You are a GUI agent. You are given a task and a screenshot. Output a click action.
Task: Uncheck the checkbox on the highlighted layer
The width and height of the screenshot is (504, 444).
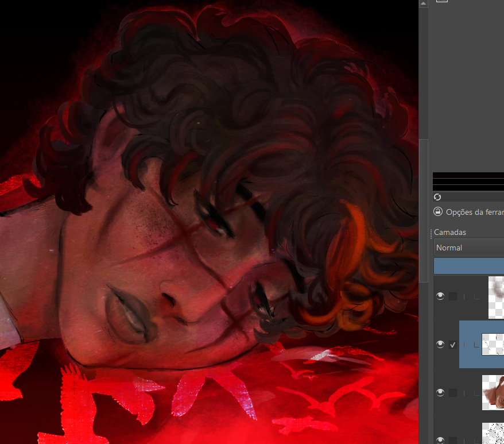click(x=453, y=345)
